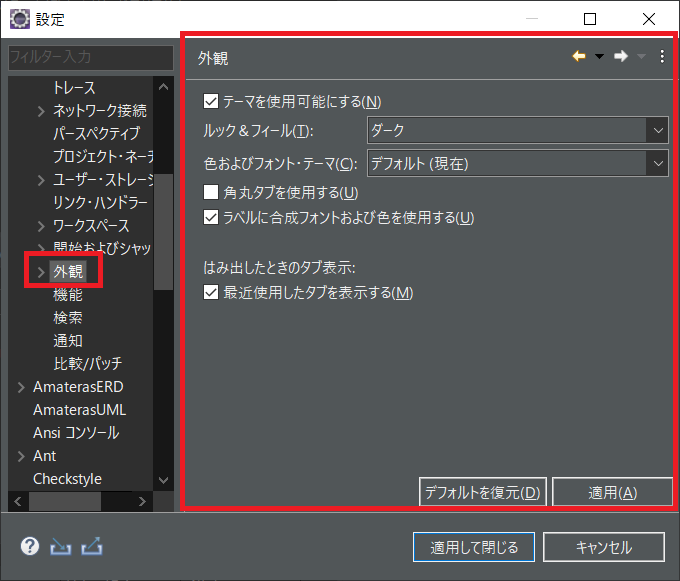
Task: Select 外観 tree item
Action: click(68, 272)
